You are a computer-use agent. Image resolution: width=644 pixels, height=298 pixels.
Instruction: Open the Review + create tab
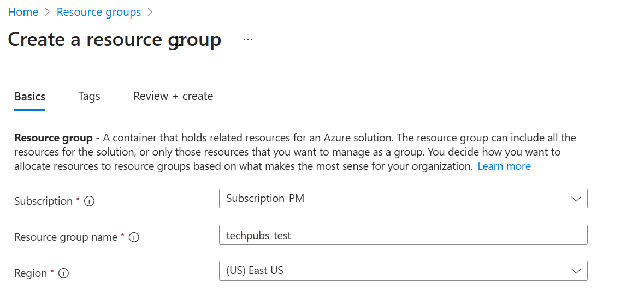pos(173,97)
